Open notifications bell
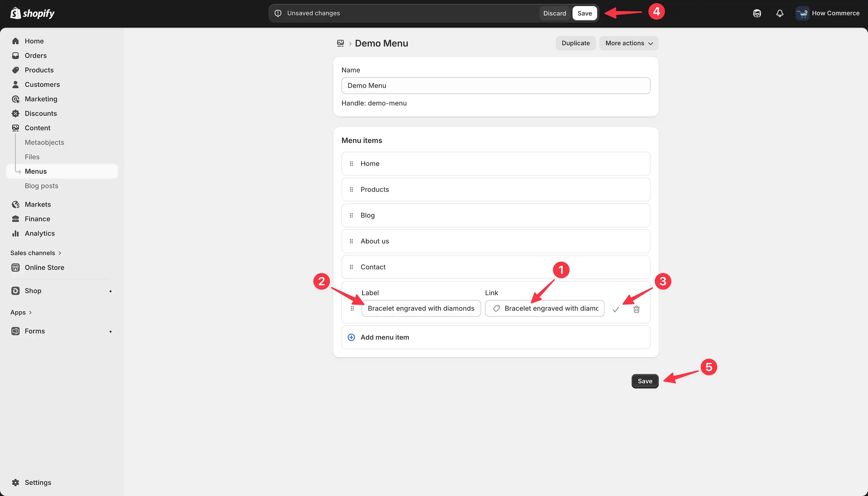The height and width of the screenshot is (496, 868). coord(779,13)
